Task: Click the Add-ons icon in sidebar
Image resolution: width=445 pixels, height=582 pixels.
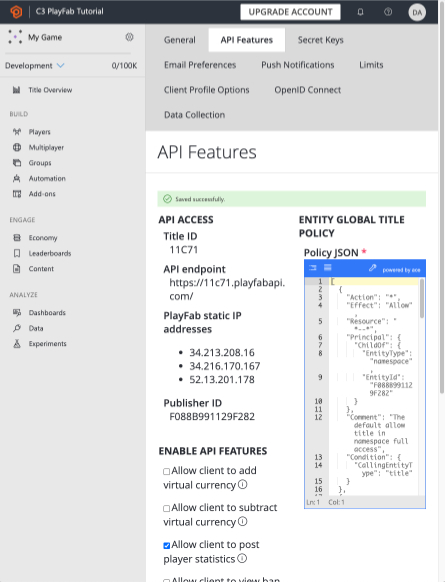Action: (17, 194)
